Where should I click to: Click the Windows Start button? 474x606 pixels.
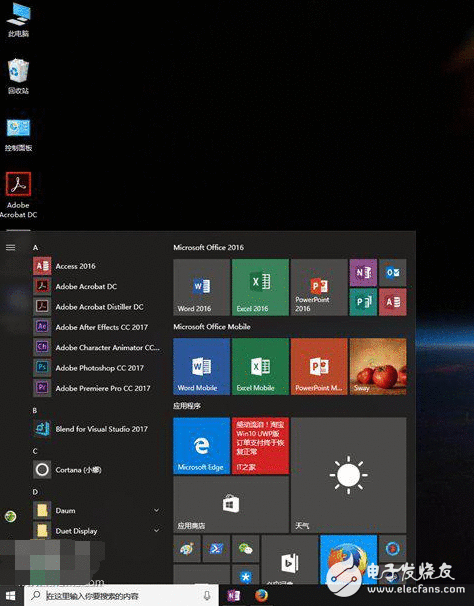tap(11, 596)
